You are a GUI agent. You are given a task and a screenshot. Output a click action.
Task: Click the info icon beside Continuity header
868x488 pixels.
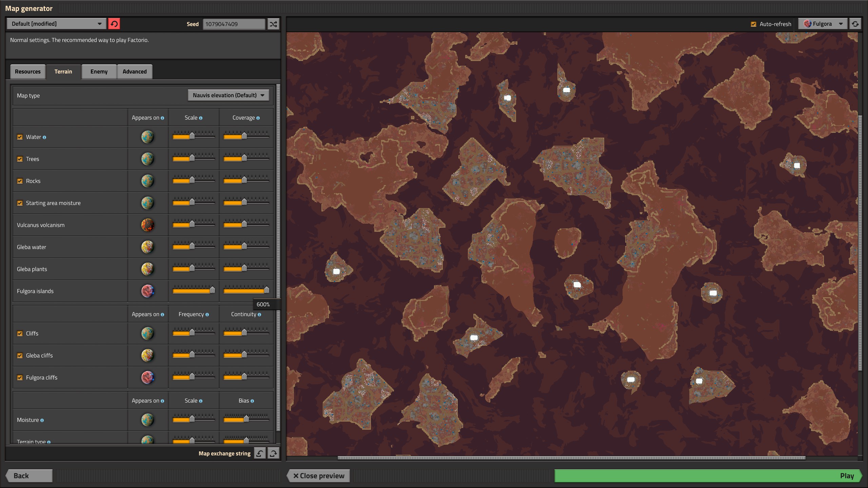point(259,314)
